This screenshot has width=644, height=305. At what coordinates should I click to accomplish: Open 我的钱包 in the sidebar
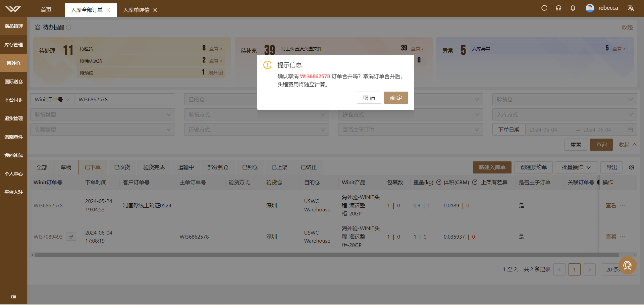[x=13, y=155]
